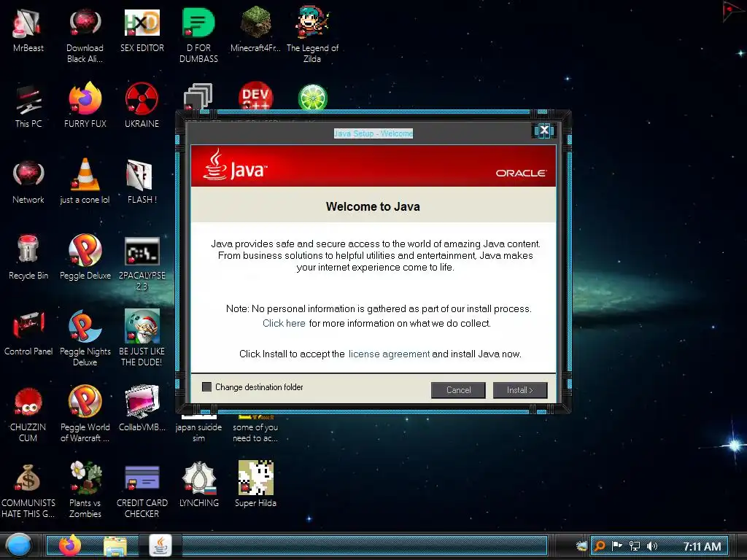
Task: Select the DEV C++ desktop icon
Action: tap(255, 96)
